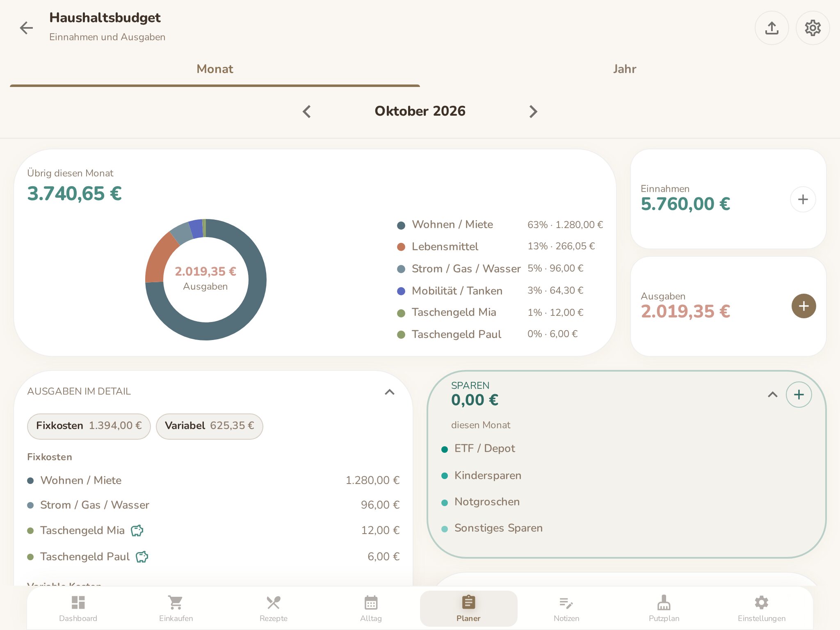The image size is (840, 630).
Task: Click Übrig diesen Monat amount 3.740,65 €
Action: (x=75, y=194)
